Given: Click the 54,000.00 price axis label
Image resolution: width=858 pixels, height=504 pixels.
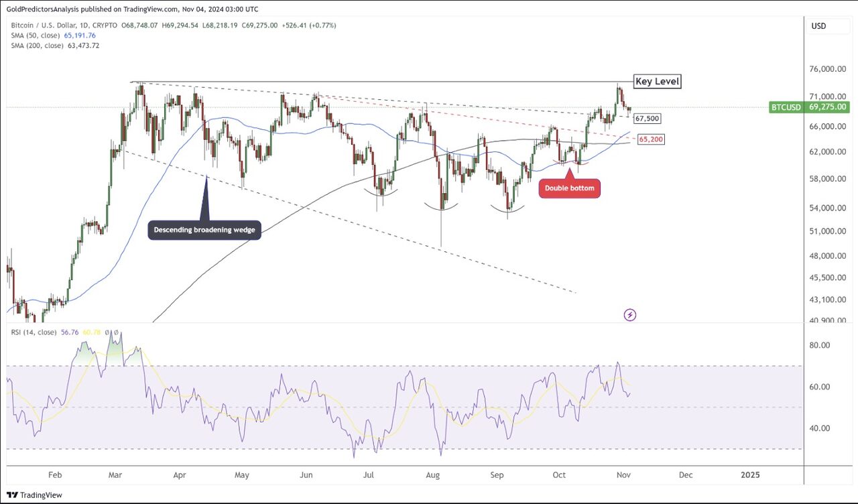Looking at the screenshot, I should click(826, 208).
